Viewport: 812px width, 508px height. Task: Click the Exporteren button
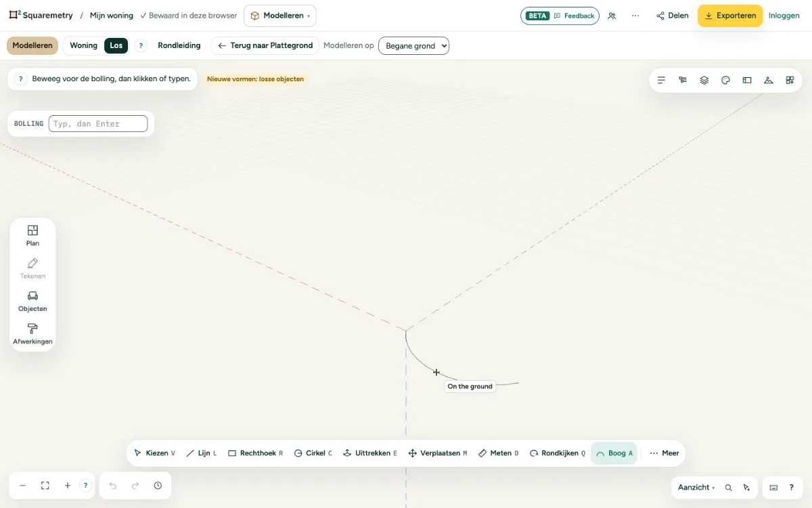point(730,16)
